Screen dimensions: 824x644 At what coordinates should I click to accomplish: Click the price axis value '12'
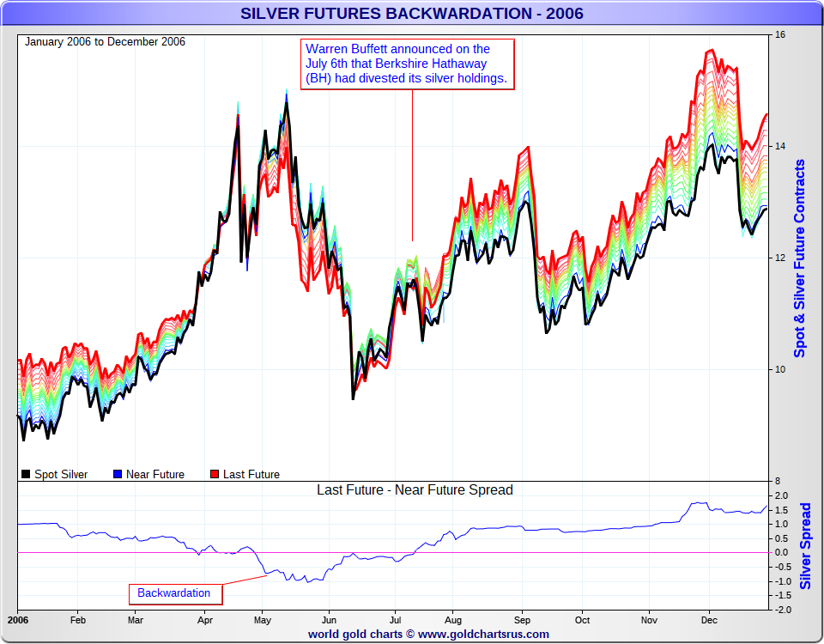(780, 258)
